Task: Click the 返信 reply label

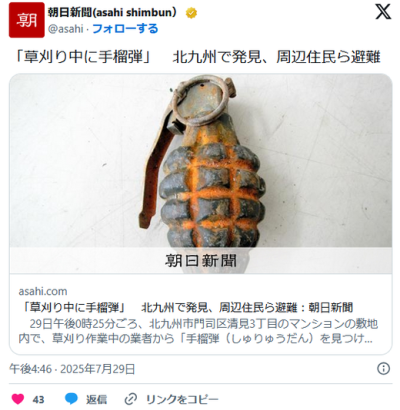Action: [x=96, y=399]
